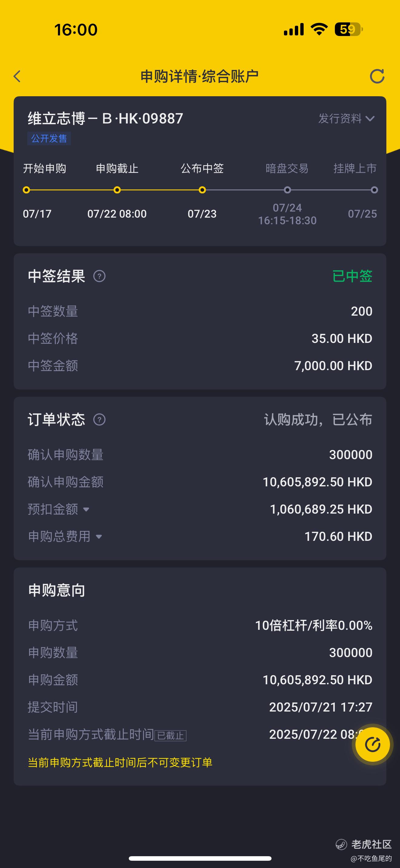Tap the back arrow icon
The height and width of the screenshot is (868, 400).
[x=17, y=77]
